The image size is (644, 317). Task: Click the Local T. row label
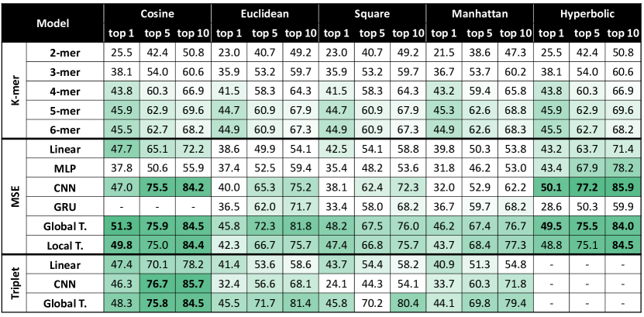click(x=65, y=246)
